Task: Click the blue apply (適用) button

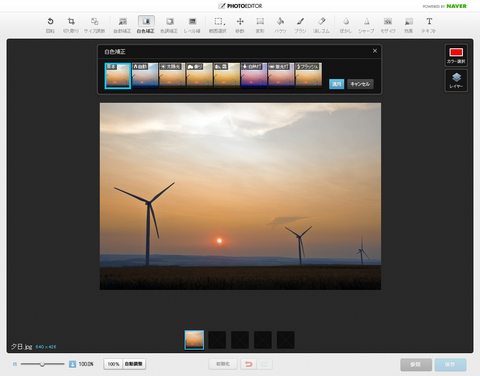Action: 336,84
